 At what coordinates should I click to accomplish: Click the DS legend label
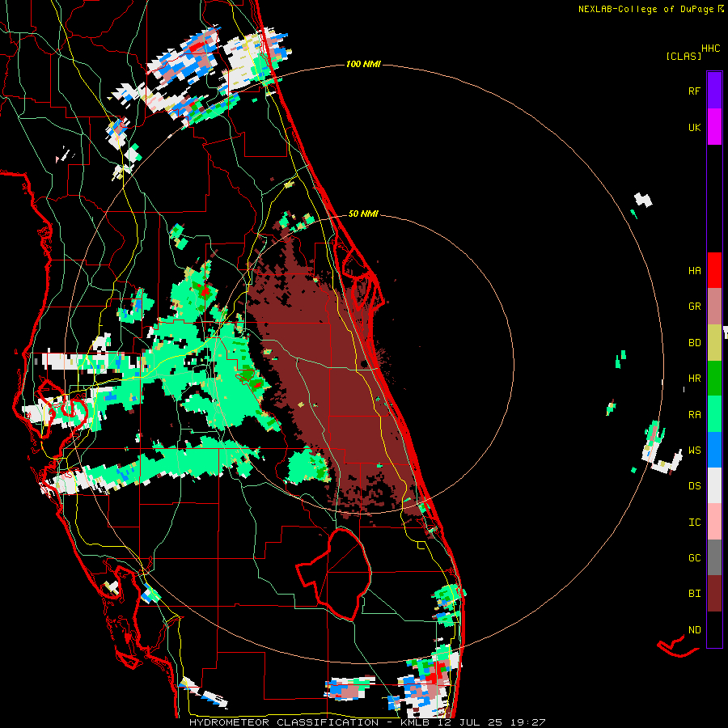694,485
